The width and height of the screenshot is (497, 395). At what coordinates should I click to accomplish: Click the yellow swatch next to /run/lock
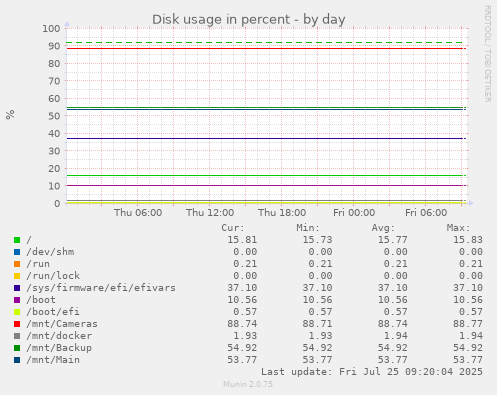(17, 276)
